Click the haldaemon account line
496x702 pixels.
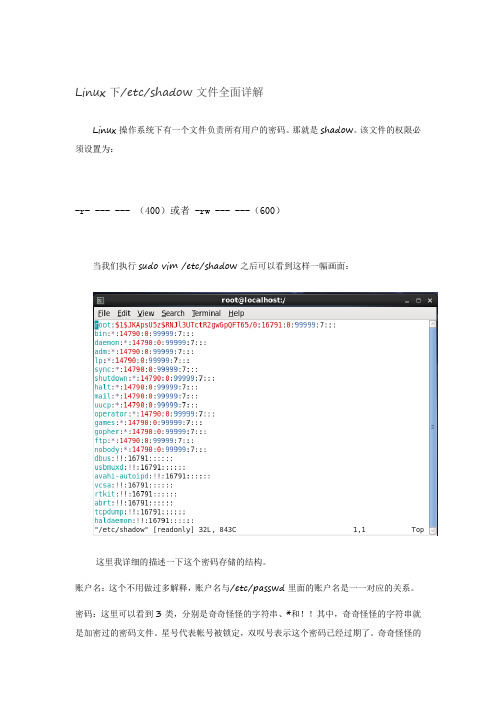click(x=144, y=521)
